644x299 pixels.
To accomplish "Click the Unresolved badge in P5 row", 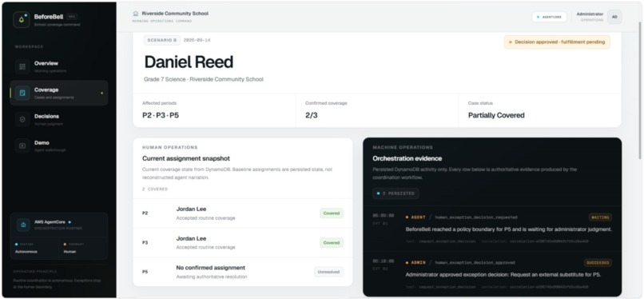I will (x=328, y=272).
